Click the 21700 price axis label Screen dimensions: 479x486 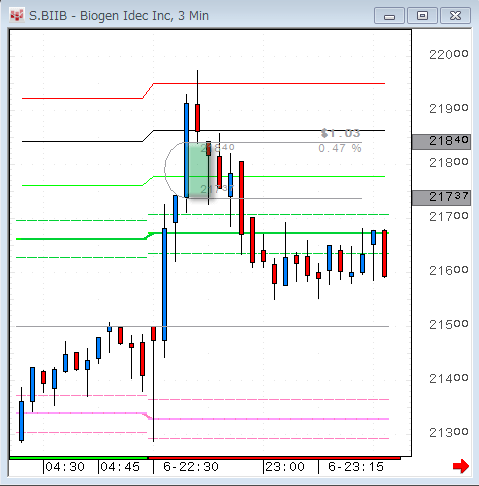tap(449, 217)
